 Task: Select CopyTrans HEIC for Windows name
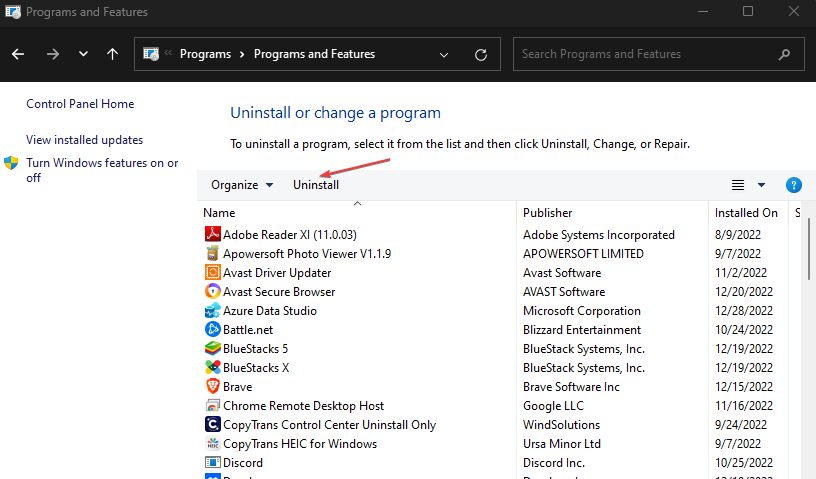300,444
